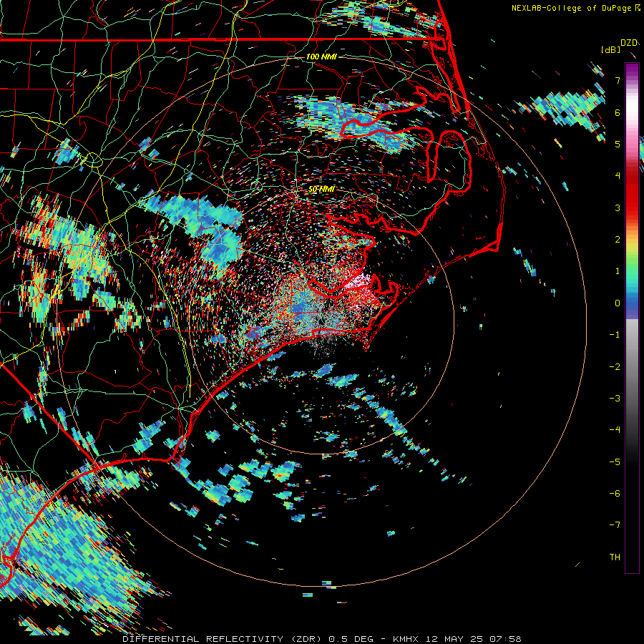Click the 6 dB value on color scale
This screenshot has height=644, width=644.
[618, 112]
